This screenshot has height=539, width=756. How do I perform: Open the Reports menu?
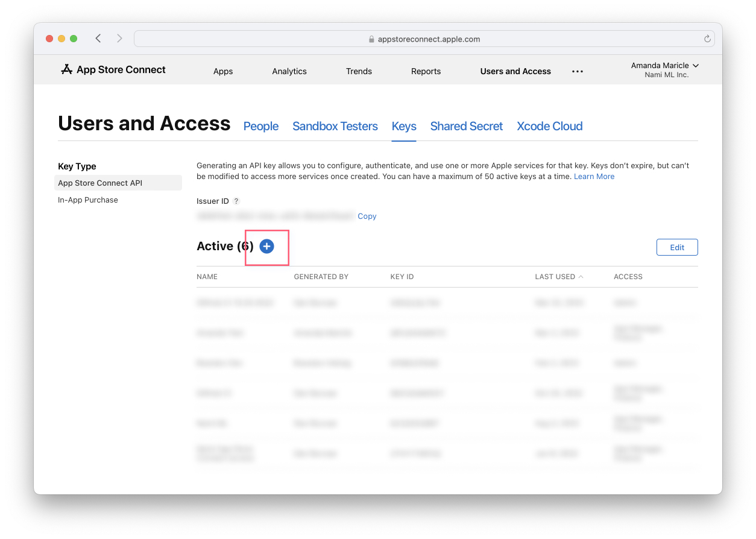tap(426, 71)
